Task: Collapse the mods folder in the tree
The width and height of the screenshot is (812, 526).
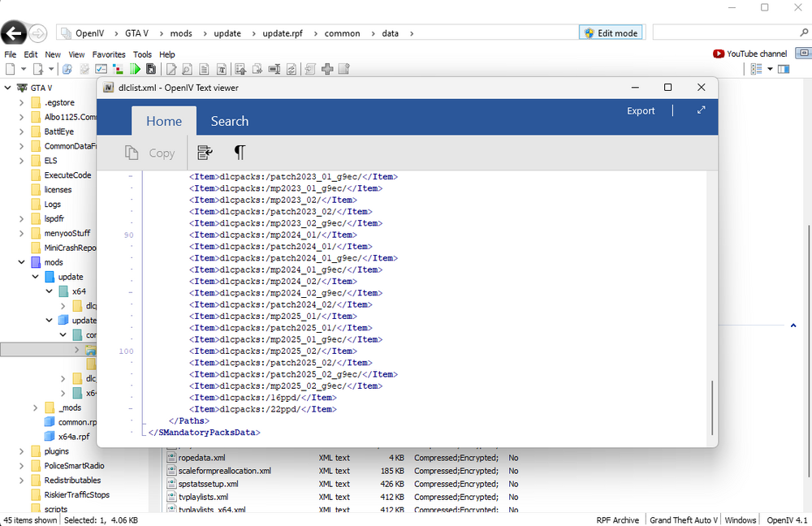Action: coord(22,261)
